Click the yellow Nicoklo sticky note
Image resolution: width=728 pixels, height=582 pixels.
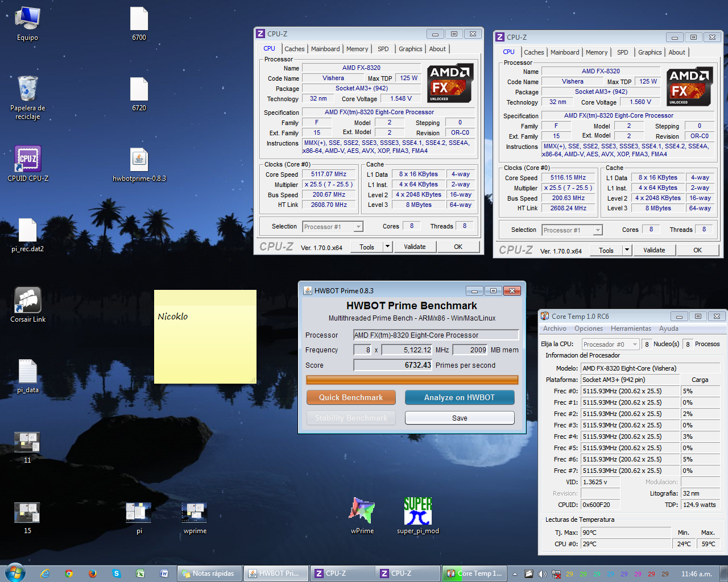205,336
